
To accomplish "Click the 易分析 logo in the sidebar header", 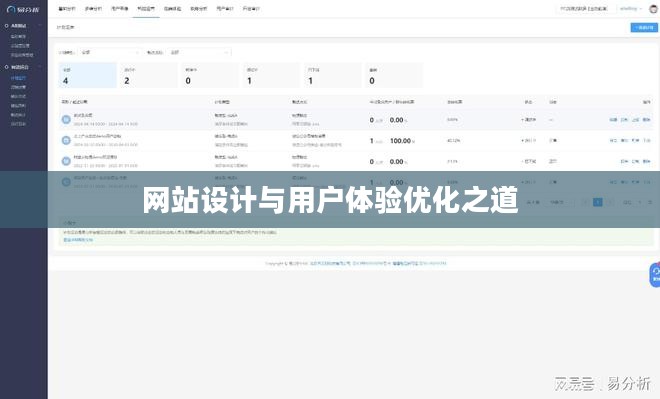I will (x=23, y=9).
